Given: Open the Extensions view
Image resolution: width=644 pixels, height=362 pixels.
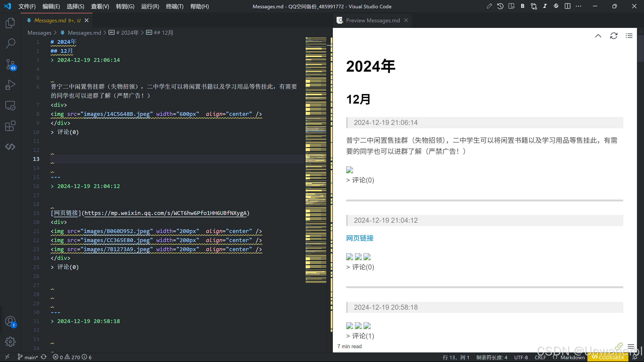Looking at the screenshot, I should 10,126.
